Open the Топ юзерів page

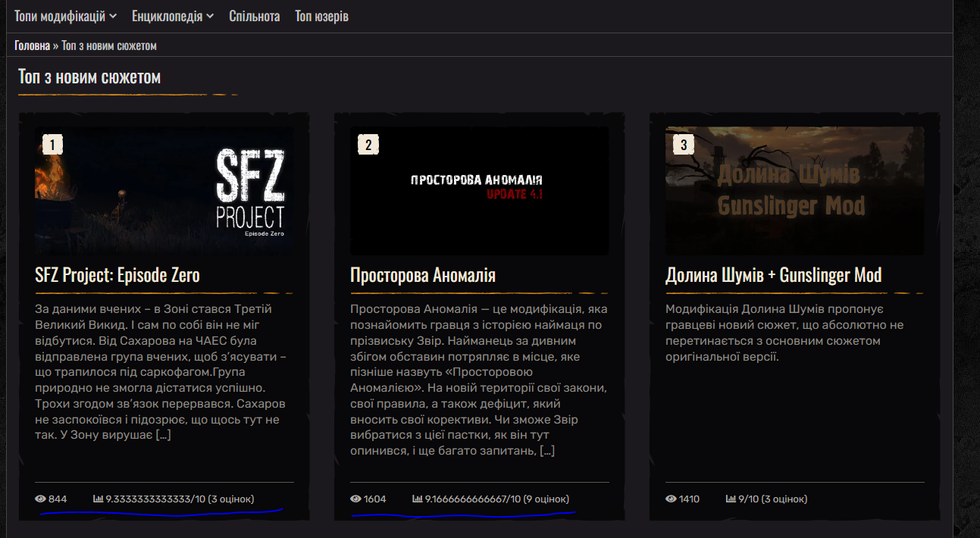coord(321,16)
